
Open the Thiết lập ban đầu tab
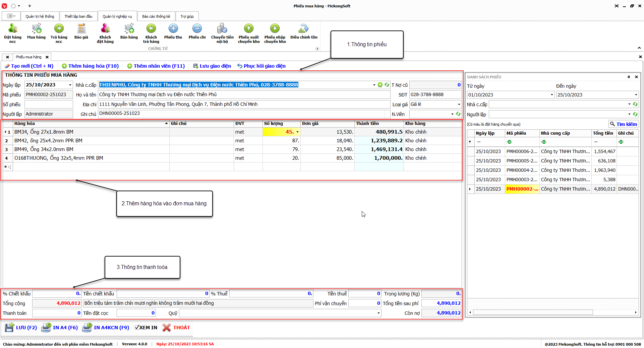[78, 16]
